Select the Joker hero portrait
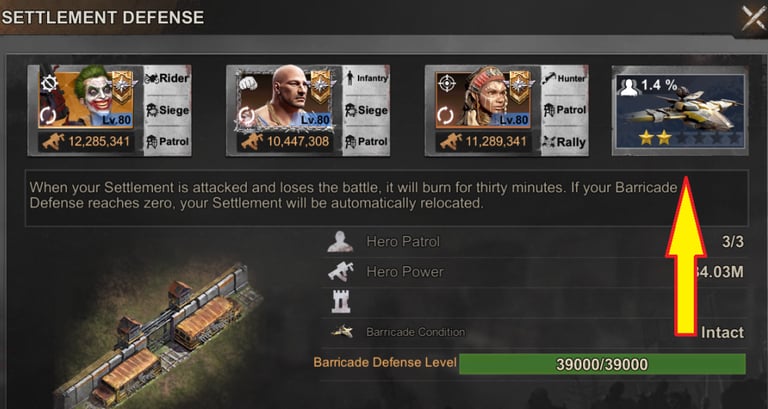Screen dimensions: 768x409 click(86, 98)
